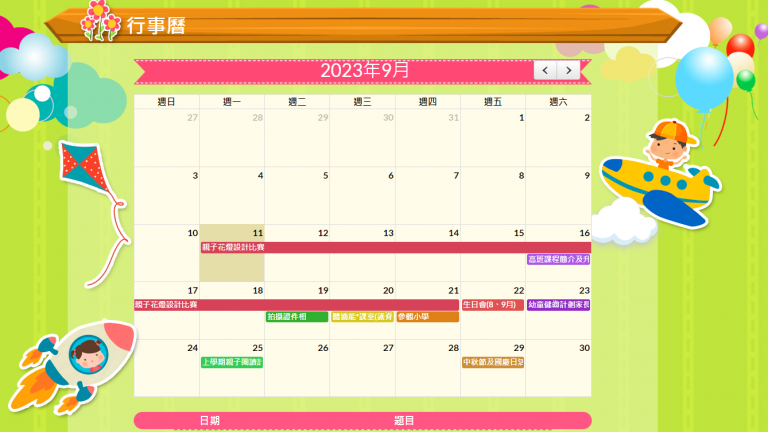This screenshot has width=768, height=432.
Task: Go to next month with right chevron
Action: [568, 71]
